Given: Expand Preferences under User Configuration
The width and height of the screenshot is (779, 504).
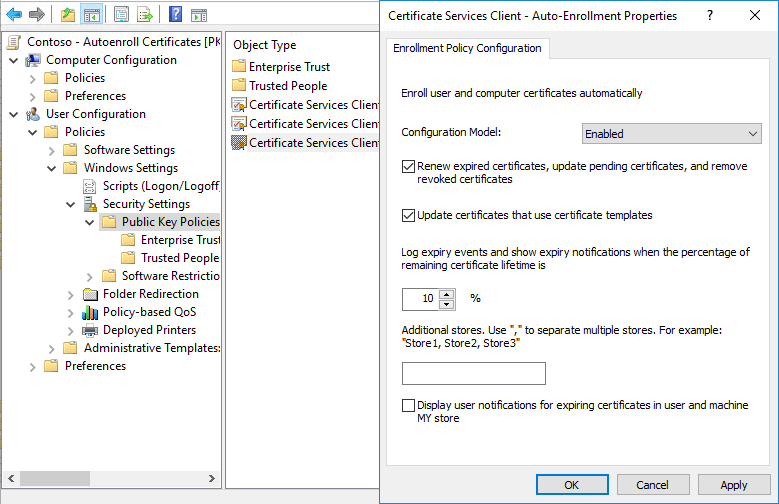Looking at the screenshot, I should [33, 367].
